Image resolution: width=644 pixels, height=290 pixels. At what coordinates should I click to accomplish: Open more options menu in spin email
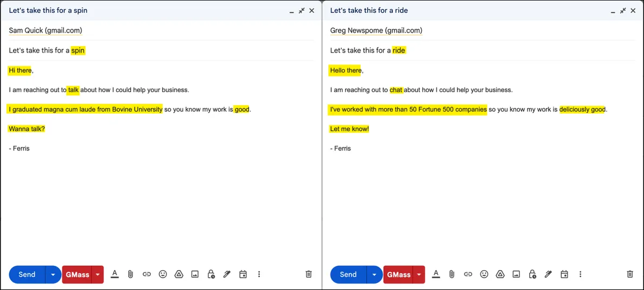coord(259,274)
